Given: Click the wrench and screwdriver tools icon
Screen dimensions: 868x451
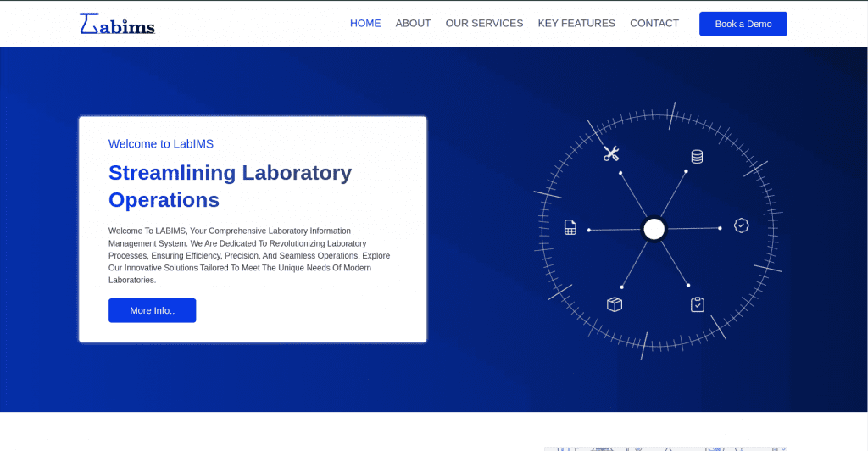Looking at the screenshot, I should click(611, 153).
